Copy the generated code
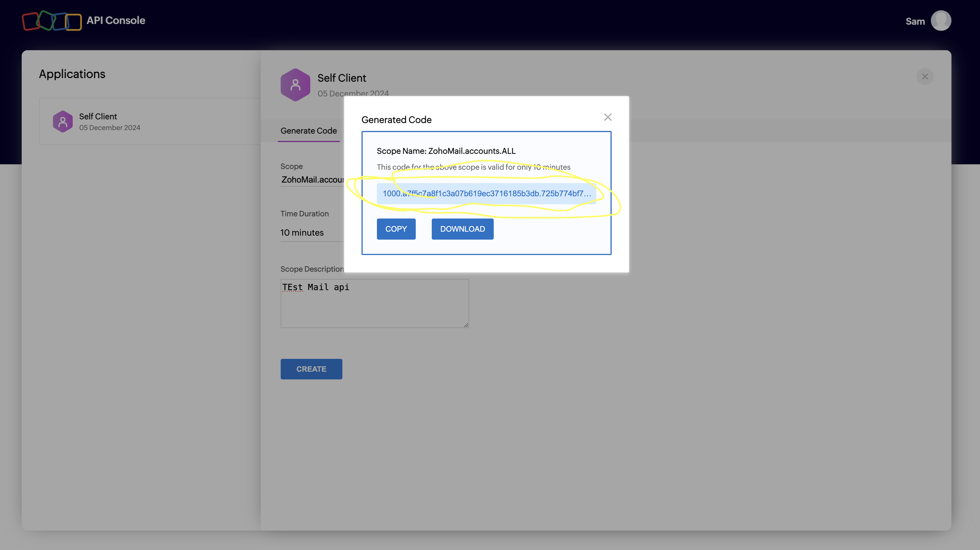 pyautogui.click(x=396, y=229)
